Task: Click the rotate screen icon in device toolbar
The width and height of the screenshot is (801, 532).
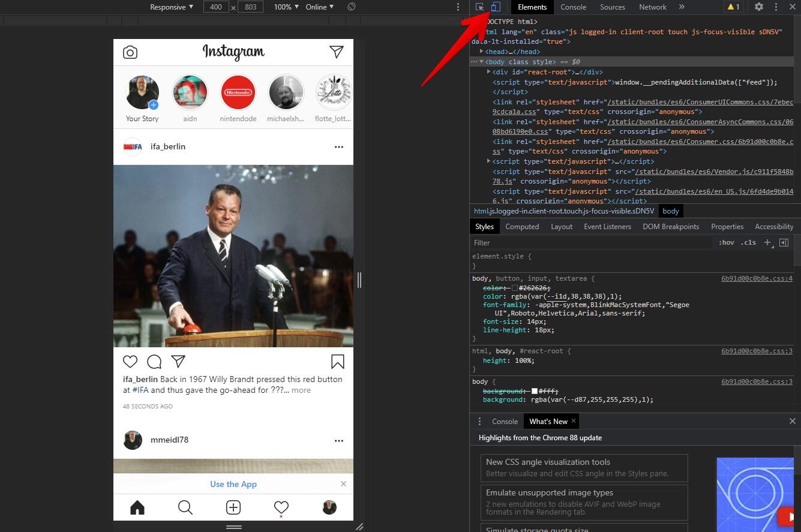Action: point(352,7)
